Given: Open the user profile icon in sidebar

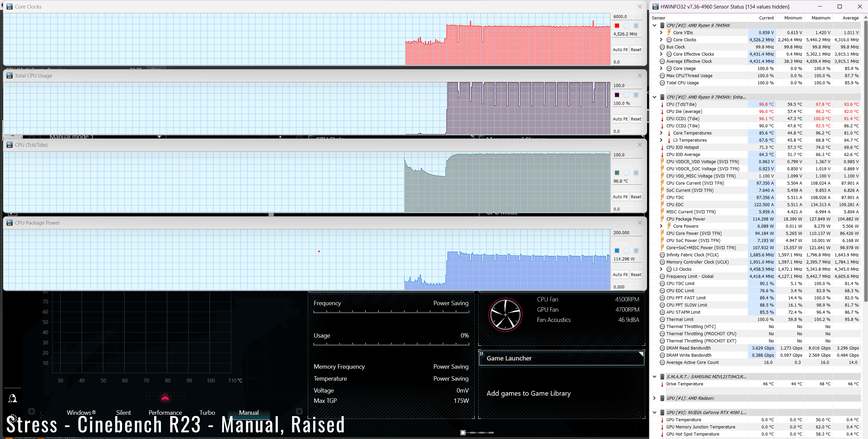Looking at the screenshot, I should click(x=13, y=398).
